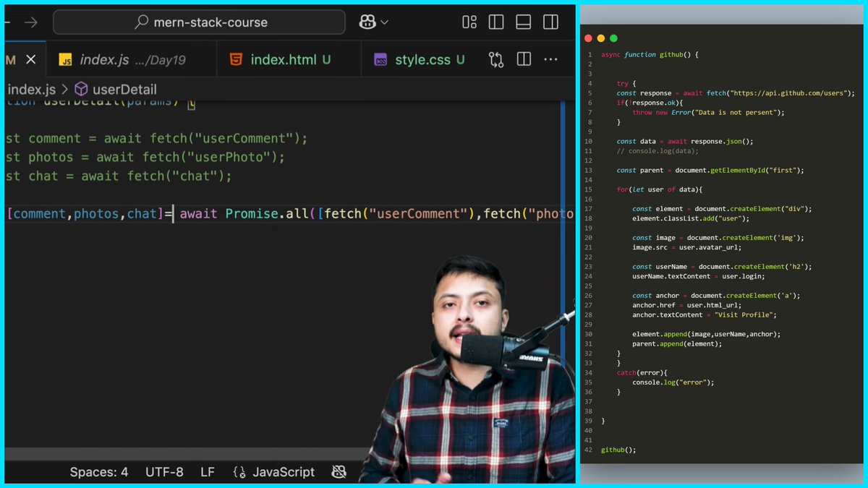The width and height of the screenshot is (868, 488).
Task: Toggle the primary sidebar visibility
Action: 496,22
